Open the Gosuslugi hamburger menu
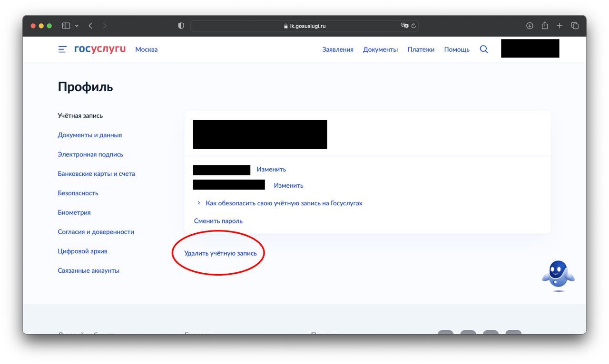Viewport: 609px width, 364px height. click(62, 49)
